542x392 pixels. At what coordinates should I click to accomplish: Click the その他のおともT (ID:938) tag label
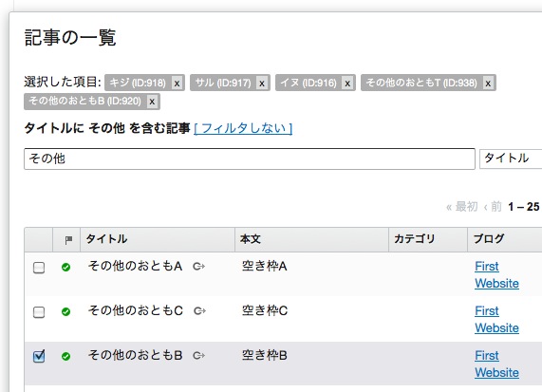tap(421, 83)
